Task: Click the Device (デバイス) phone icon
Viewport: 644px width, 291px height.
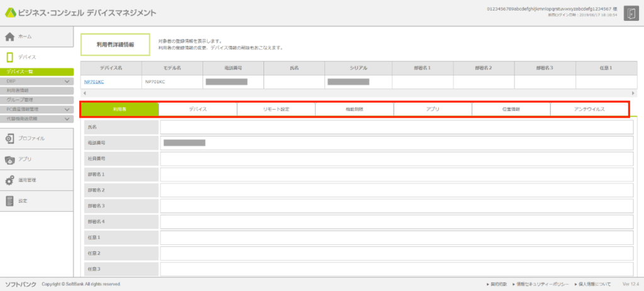Action: 10,57
